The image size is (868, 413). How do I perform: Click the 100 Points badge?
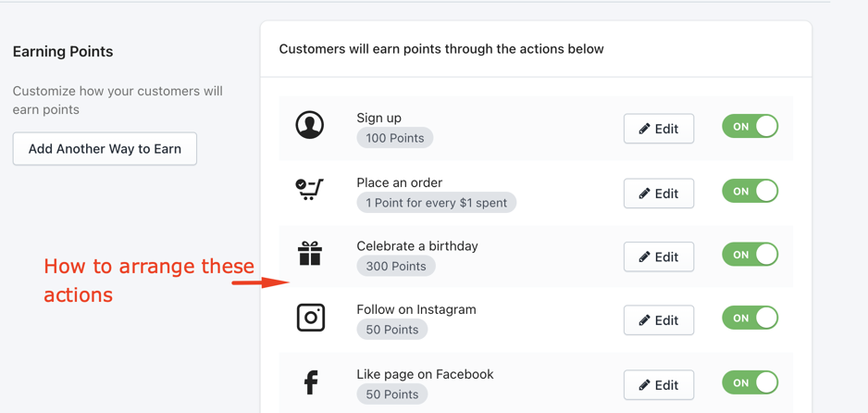point(395,138)
